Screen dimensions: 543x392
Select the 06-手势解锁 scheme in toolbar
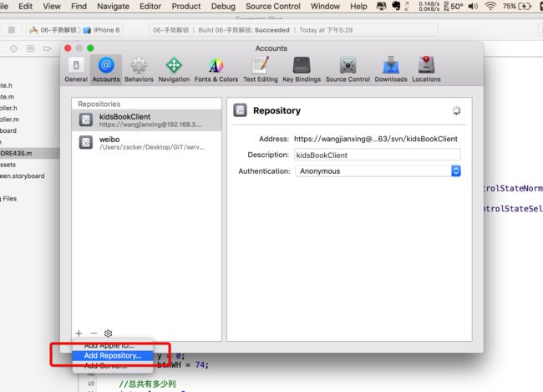pyautogui.click(x=54, y=30)
